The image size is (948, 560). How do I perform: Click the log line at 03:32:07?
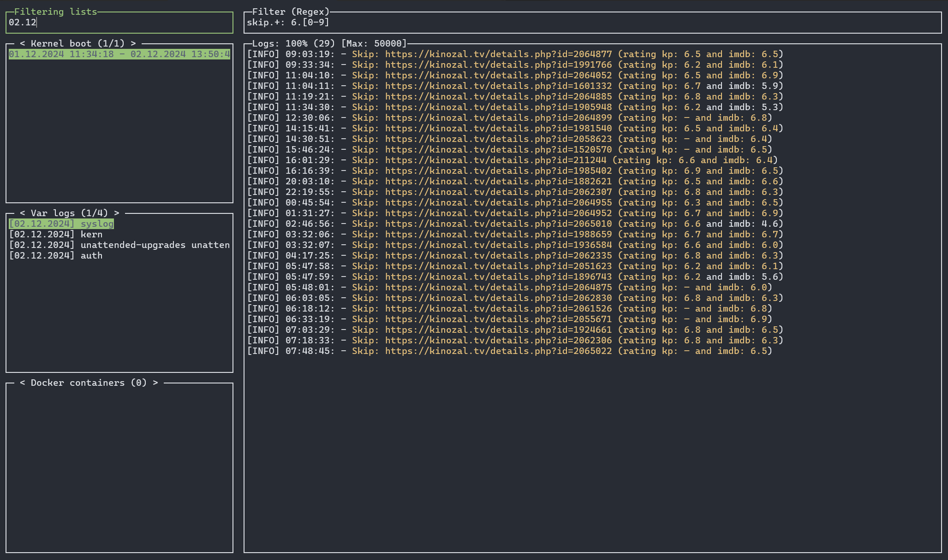[515, 245]
